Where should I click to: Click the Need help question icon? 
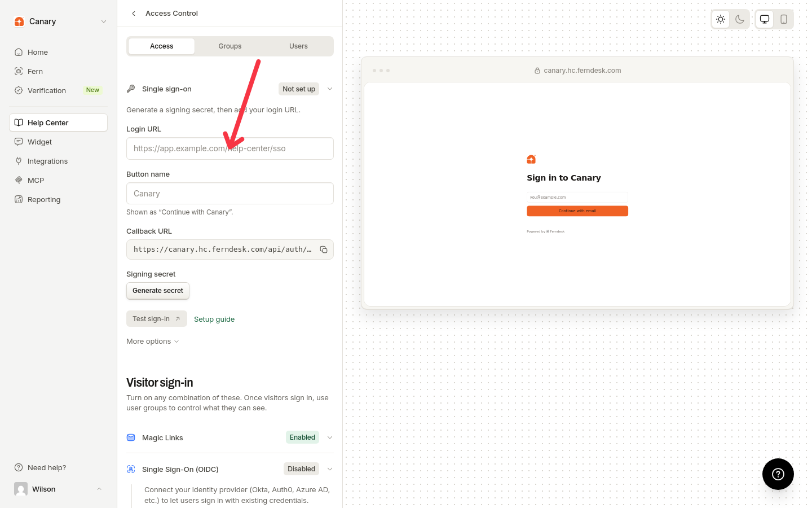click(19, 467)
